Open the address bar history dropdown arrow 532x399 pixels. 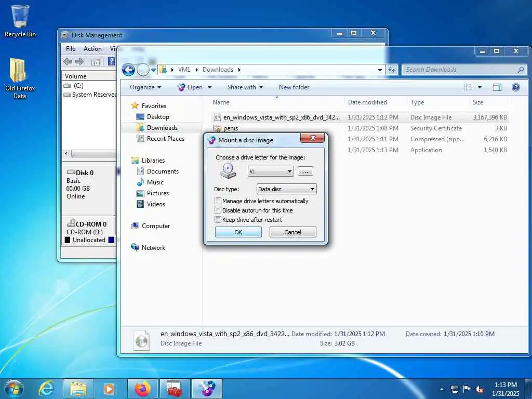click(380, 70)
